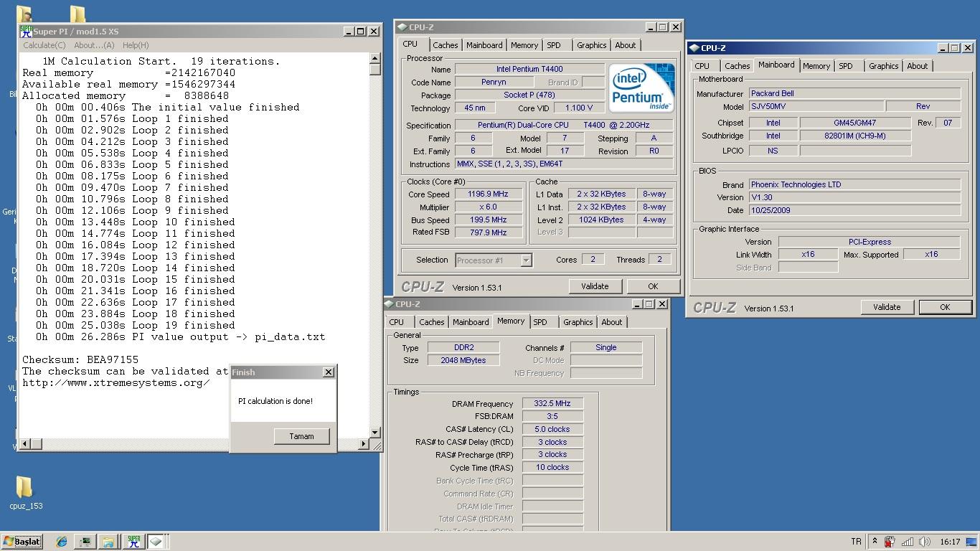Click the CPU-Z icon in the Memory window title
The height and width of the screenshot is (551, 980).
click(x=390, y=304)
